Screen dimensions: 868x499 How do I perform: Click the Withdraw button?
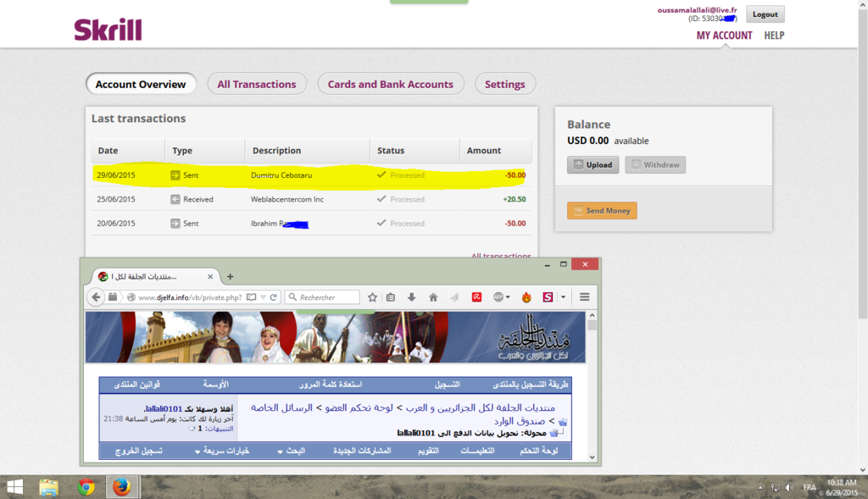655,165
